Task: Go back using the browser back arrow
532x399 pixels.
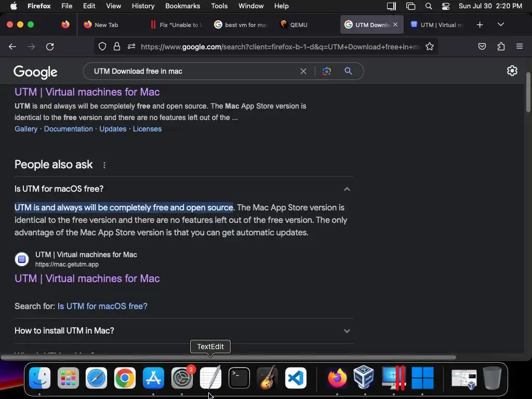Action: [12, 46]
